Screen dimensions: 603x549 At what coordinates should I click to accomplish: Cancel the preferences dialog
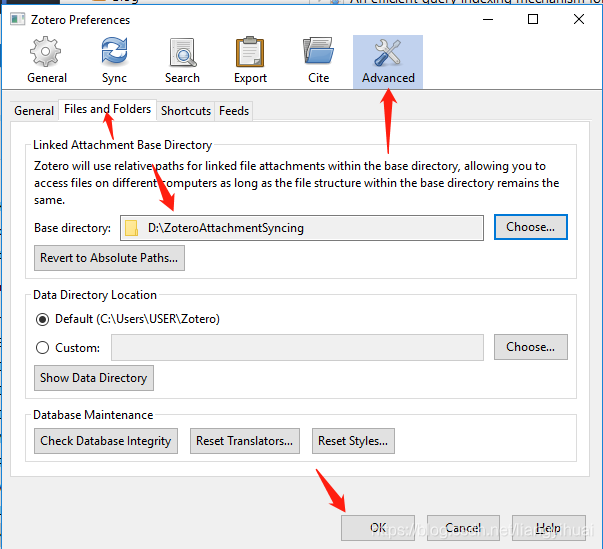(x=463, y=528)
